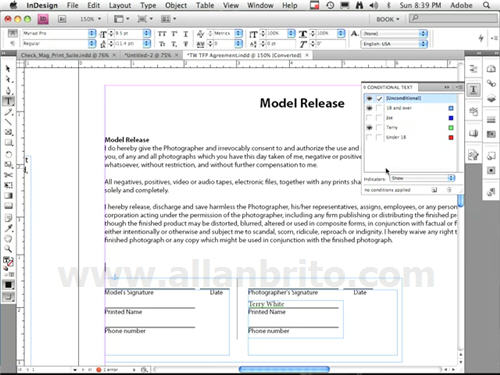Toggle visibility eye for Terry condition

[x=369, y=128]
